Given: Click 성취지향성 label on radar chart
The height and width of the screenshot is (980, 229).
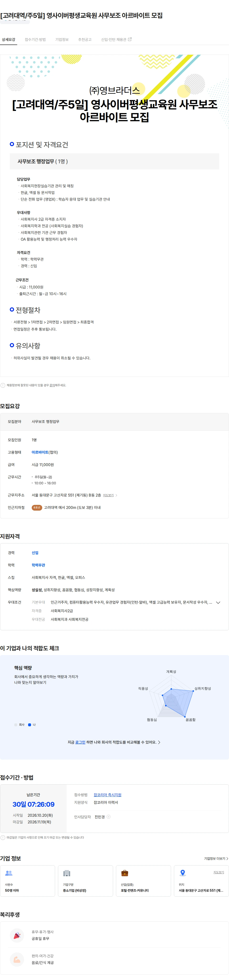Looking at the screenshot, I should click(x=203, y=689).
